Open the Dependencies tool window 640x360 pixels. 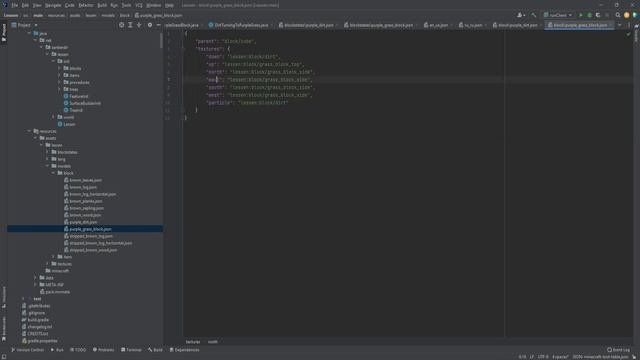(x=184, y=350)
